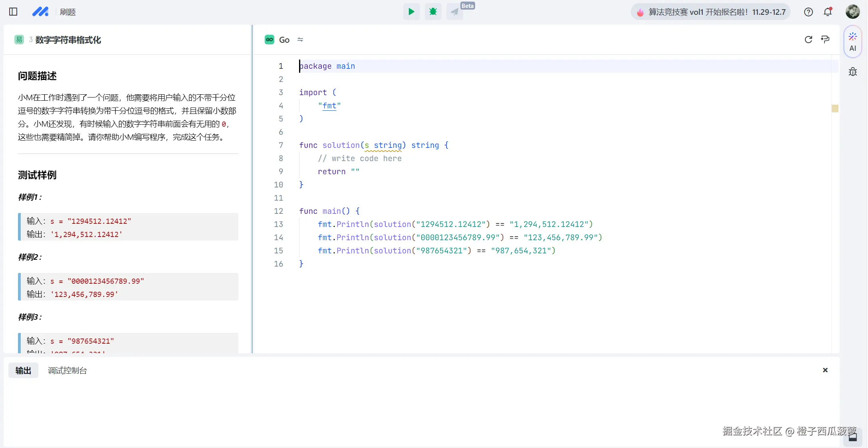Screen dimensions: 868x448
Task: Start debugging with the green bug icon
Action: [433, 12]
